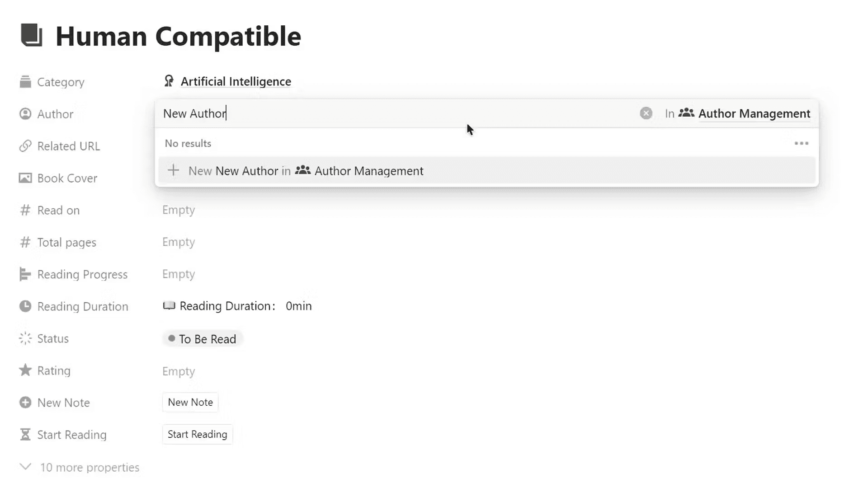Click 'Start Reading' button
This screenshot has height=488, width=868.
click(x=197, y=434)
